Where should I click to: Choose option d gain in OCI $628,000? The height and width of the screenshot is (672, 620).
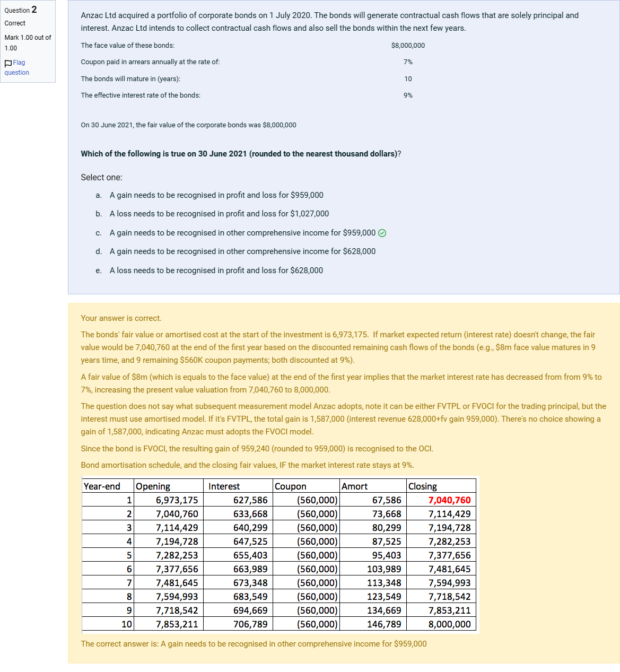click(242, 251)
